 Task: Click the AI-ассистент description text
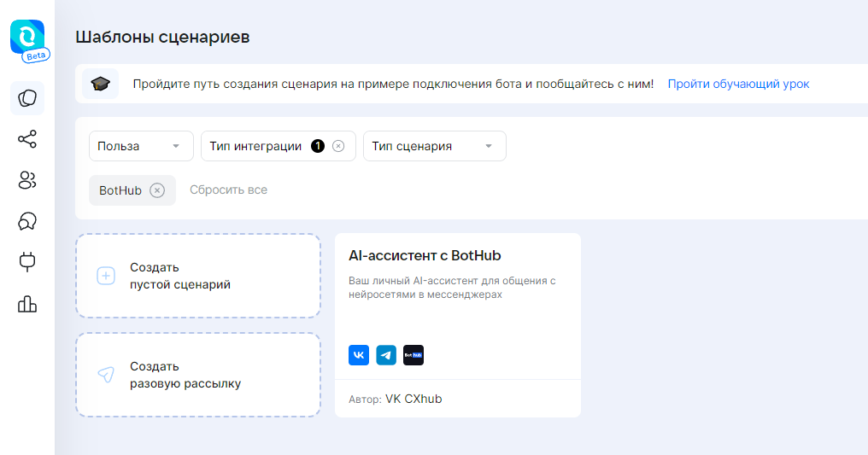[x=452, y=288]
